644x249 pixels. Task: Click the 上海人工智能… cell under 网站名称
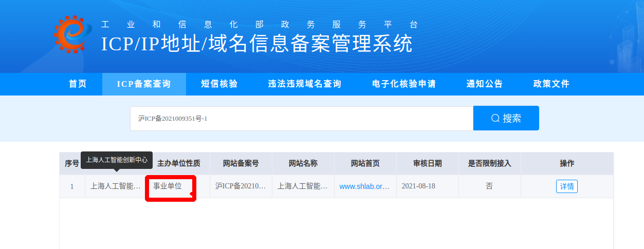[x=303, y=186]
